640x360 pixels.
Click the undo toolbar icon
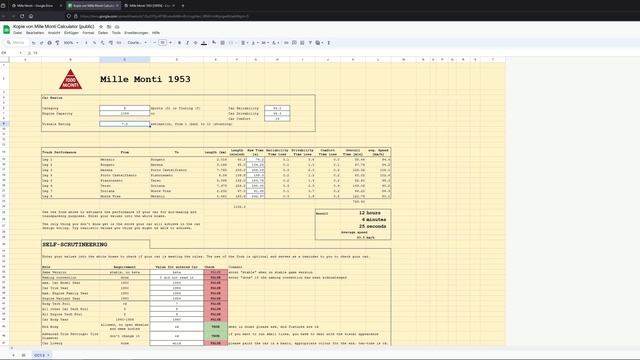(x=33, y=42)
